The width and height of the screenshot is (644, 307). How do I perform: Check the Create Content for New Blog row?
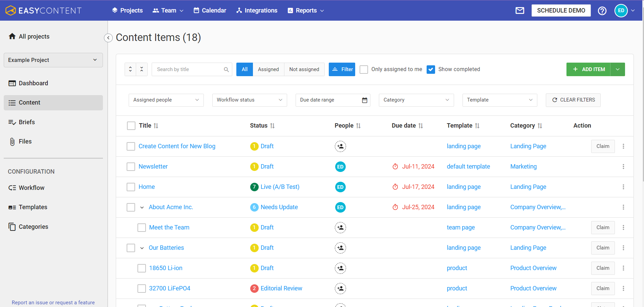click(x=131, y=146)
